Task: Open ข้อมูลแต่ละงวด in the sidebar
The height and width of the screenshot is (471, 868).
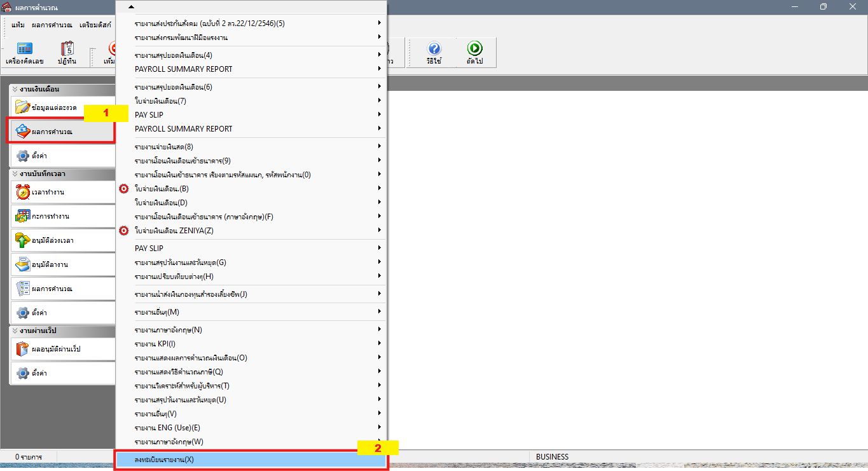Action: click(x=62, y=107)
